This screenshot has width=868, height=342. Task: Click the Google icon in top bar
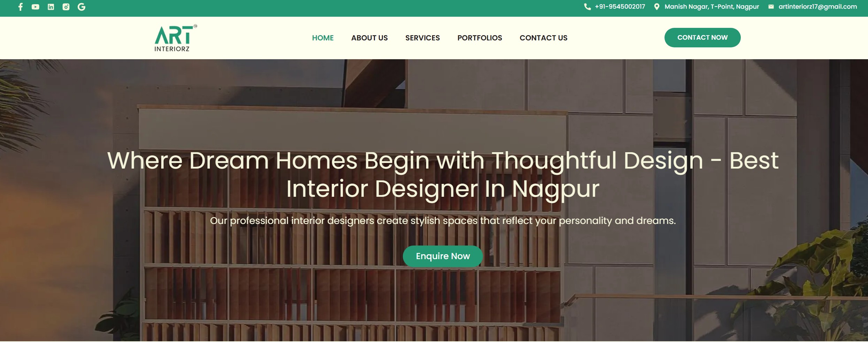(x=82, y=7)
